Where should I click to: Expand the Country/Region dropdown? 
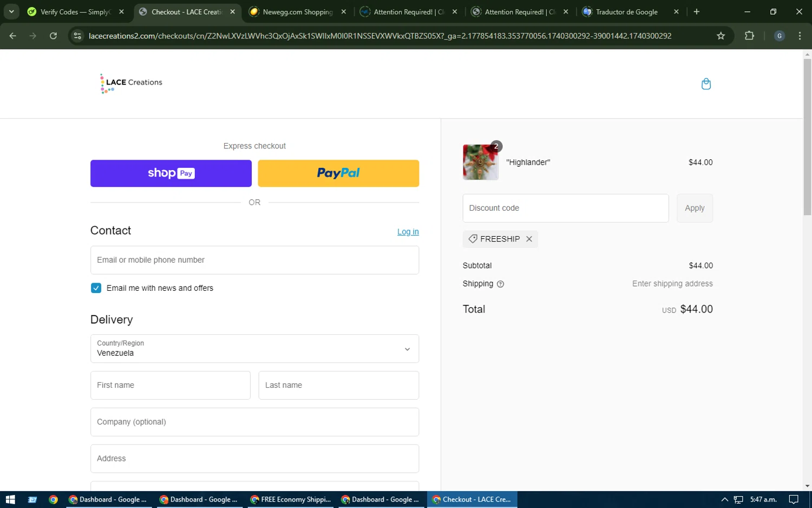254,349
